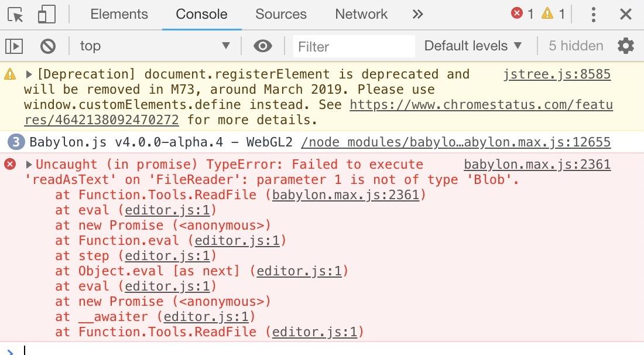Screen dimensions: 644x355
Task: Clear the console with the ban icon
Action: pos(48,46)
